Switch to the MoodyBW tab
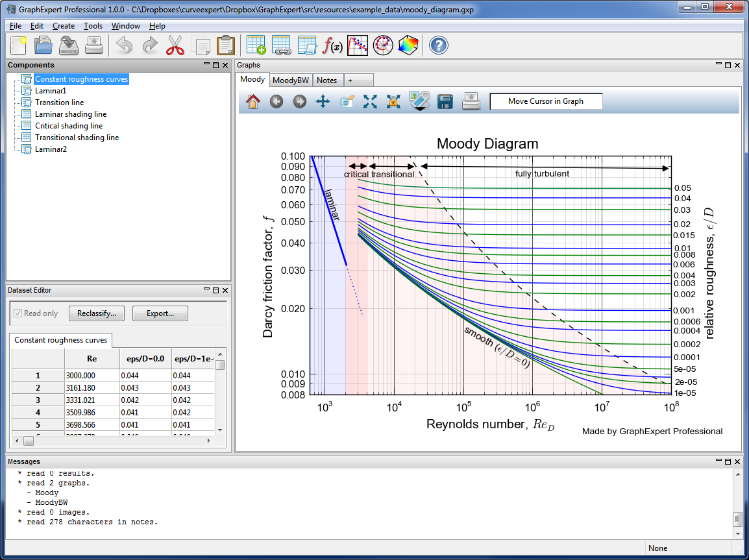Viewport: 749px width, 560px height. coord(290,80)
